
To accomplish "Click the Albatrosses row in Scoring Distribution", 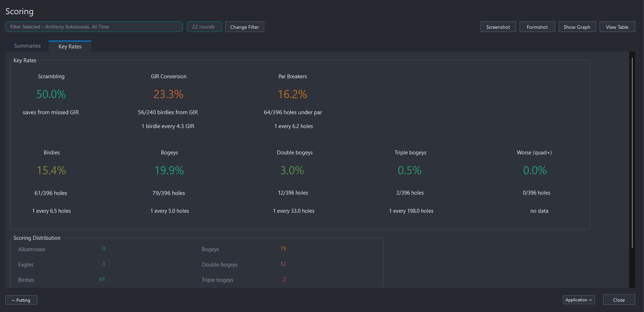I will click(61, 249).
